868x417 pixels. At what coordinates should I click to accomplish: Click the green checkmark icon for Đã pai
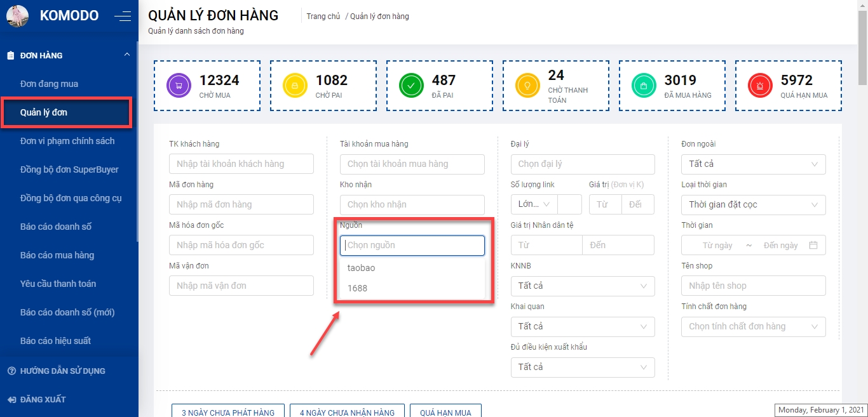tap(411, 85)
